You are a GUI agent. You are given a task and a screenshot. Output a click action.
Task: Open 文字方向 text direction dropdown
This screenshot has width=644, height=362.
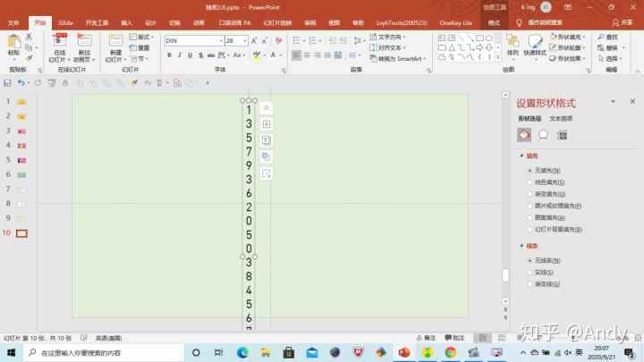(387, 37)
